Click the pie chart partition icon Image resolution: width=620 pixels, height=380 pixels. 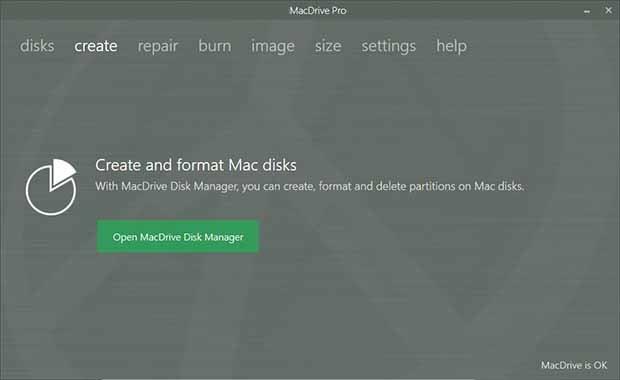pos(51,187)
